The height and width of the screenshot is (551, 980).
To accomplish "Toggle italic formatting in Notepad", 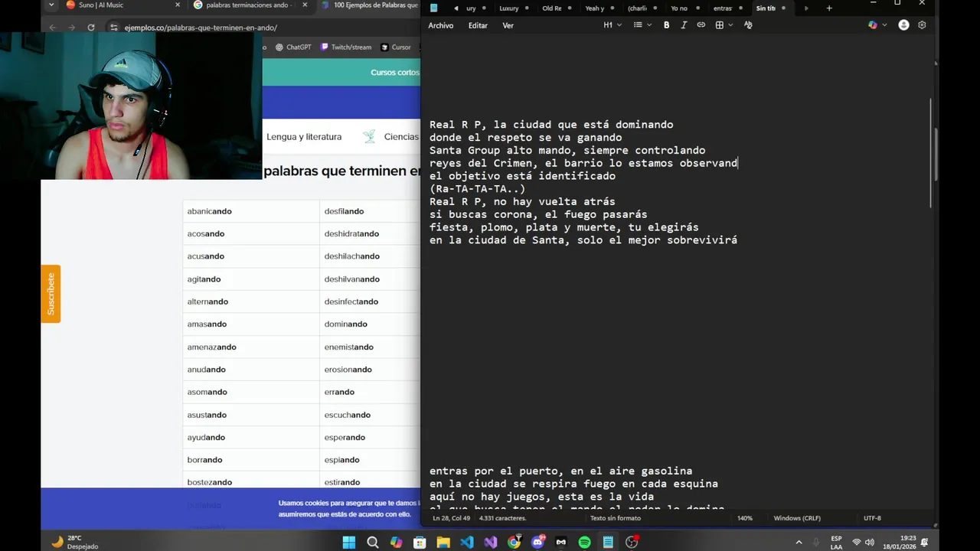I will 684,25.
